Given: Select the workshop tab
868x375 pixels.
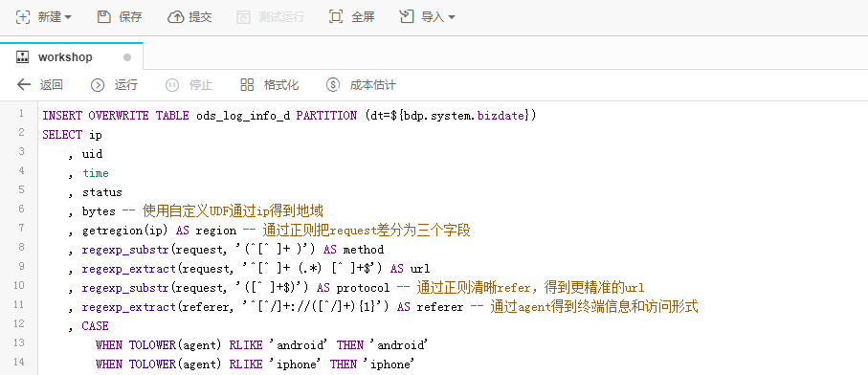Looking at the screenshot, I should click(72, 57).
